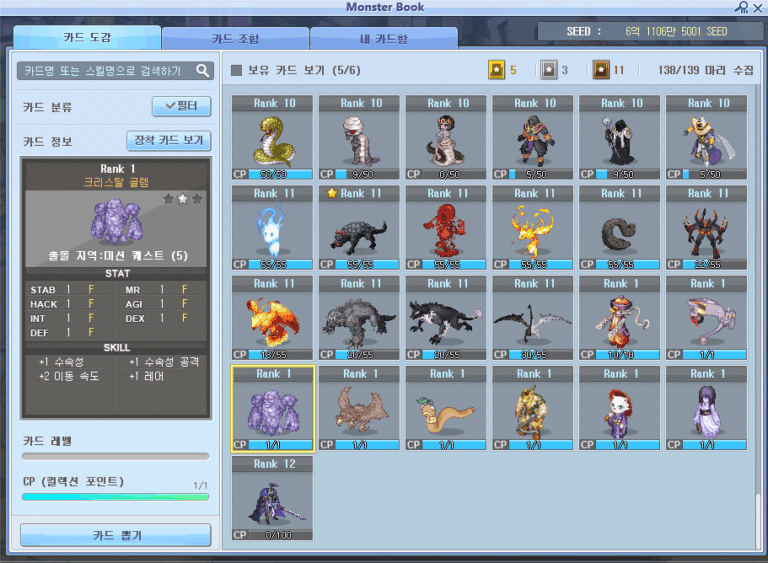Click the silver card pack icon
The image size is (768, 563).
pos(547,70)
